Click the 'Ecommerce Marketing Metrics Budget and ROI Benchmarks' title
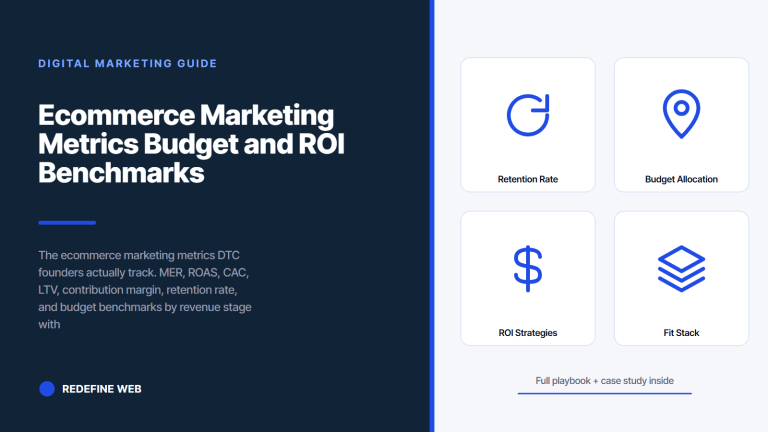 point(192,144)
